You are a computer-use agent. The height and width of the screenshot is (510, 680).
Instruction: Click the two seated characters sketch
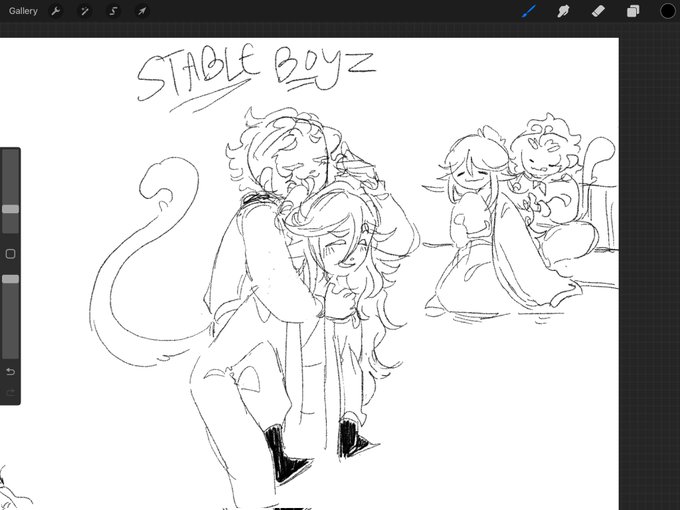click(x=520, y=217)
